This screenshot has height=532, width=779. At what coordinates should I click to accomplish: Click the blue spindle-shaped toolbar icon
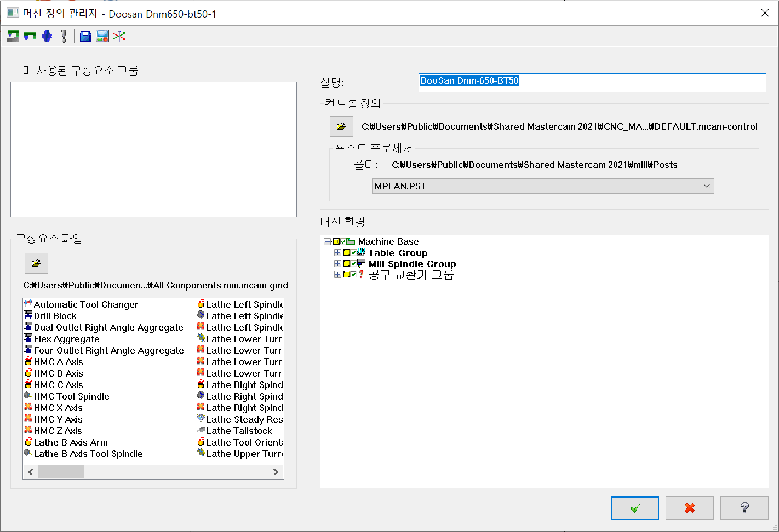(47, 36)
